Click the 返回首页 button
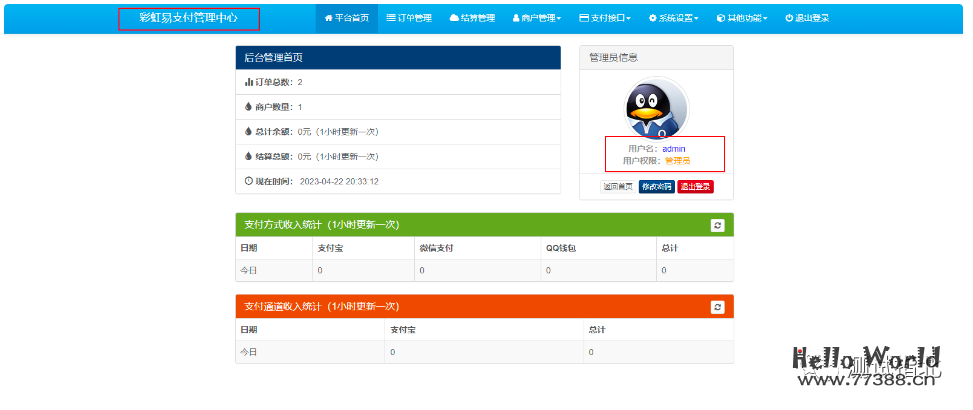Image resolution: width=973 pixels, height=410 pixels. click(617, 186)
